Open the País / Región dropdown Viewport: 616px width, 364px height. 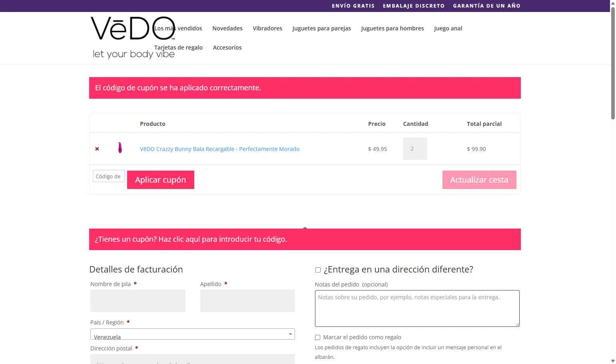tap(193, 334)
